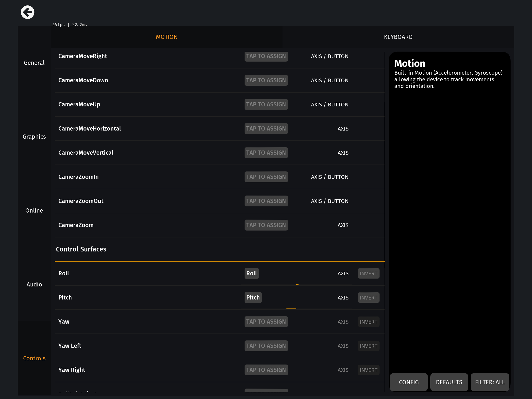The width and height of the screenshot is (532, 399).
Task: Toggle INVERT for Yaw Right
Action: [368, 370]
